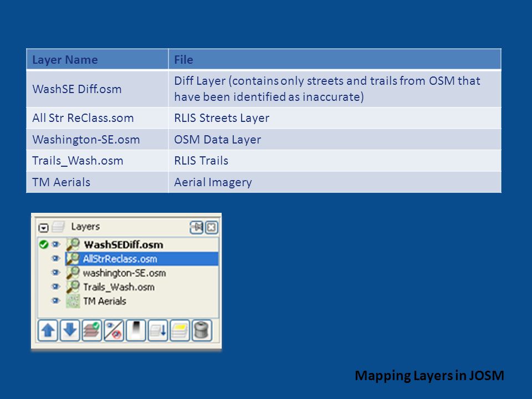Click the layers stack icon beside Layers title
Viewport: 532px width, 399px height.
58,227
